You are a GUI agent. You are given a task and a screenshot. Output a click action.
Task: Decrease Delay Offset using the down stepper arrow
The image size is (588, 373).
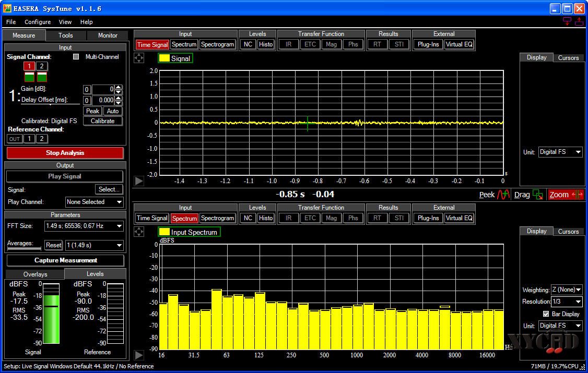(x=119, y=103)
